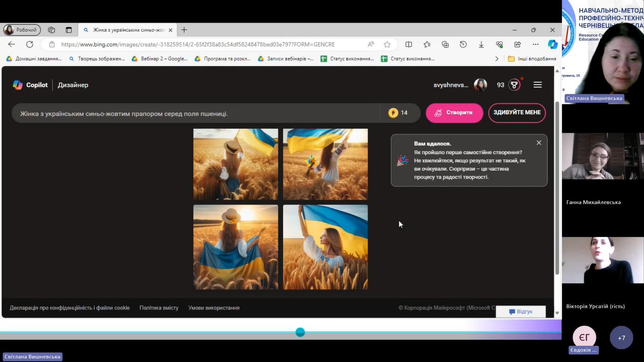Open Edge Settings and more ellipsis menu
This screenshot has height=362, width=644.
coord(535,44)
